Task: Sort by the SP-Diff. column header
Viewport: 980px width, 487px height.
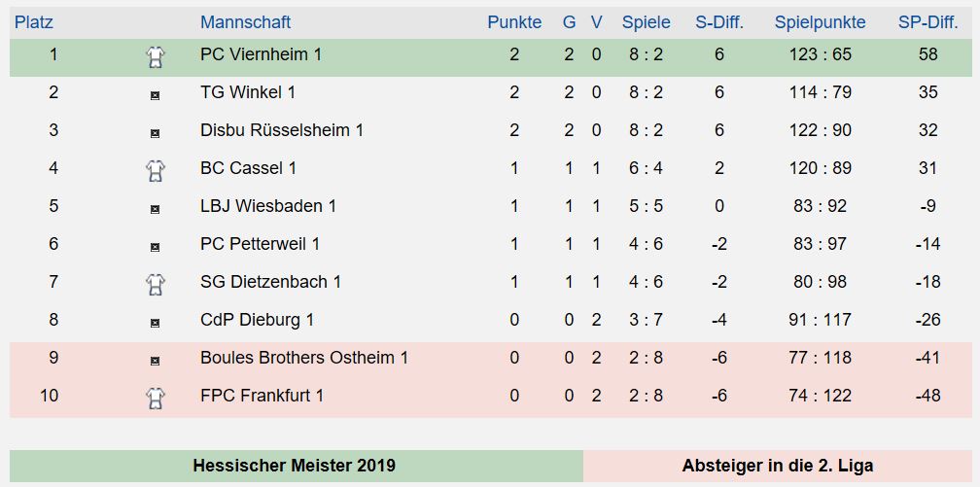Action: (928, 22)
